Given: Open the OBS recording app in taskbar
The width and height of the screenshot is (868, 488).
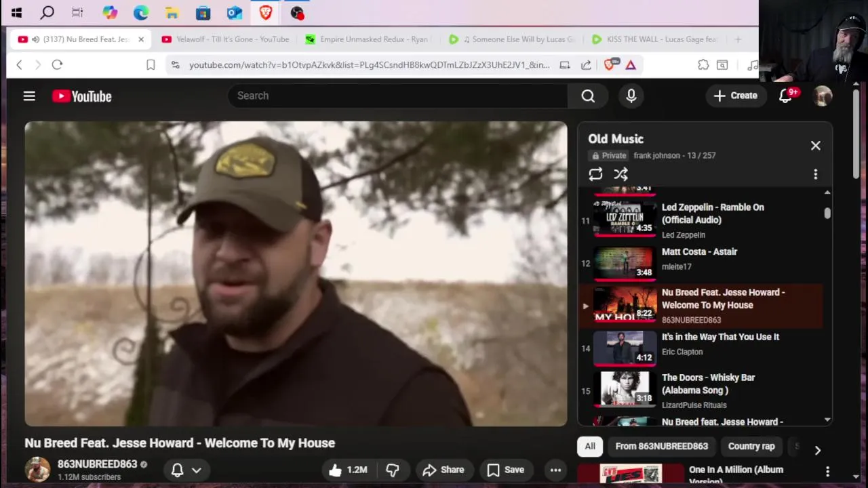Looking at the screenshot, I should tap(297, 12).
